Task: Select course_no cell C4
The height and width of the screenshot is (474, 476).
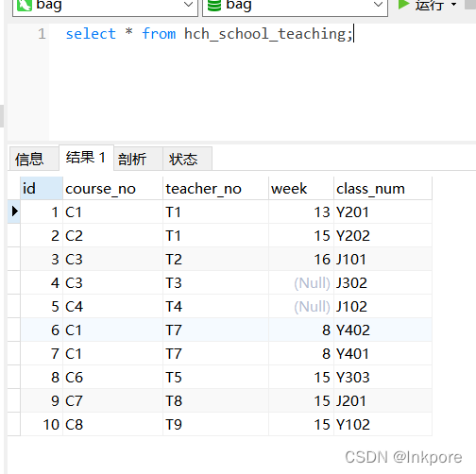Action: coord(112,306)
